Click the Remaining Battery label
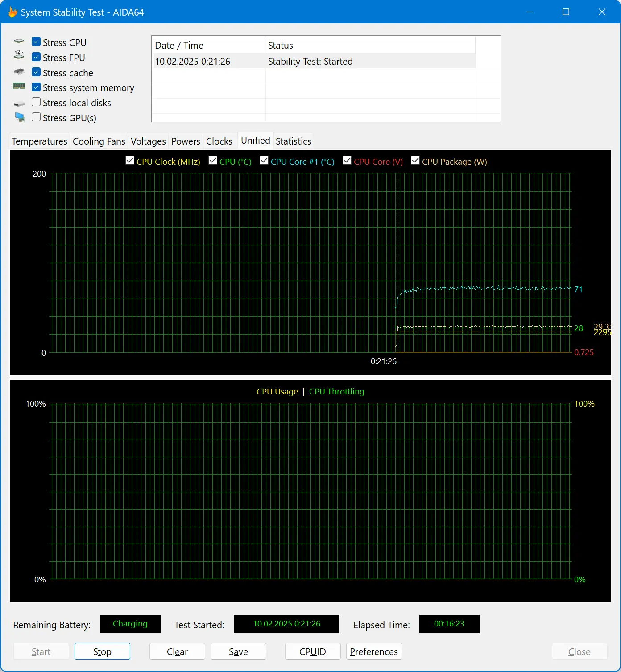Image resolution: width=621 pixels, height=672 pixels. [x=52, y=625]
